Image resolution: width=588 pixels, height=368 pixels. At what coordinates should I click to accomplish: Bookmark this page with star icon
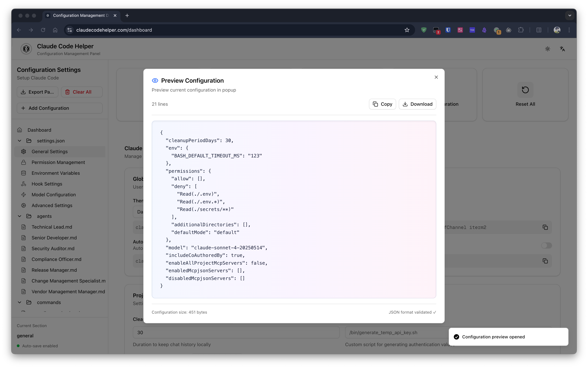[x=407, y=30]
